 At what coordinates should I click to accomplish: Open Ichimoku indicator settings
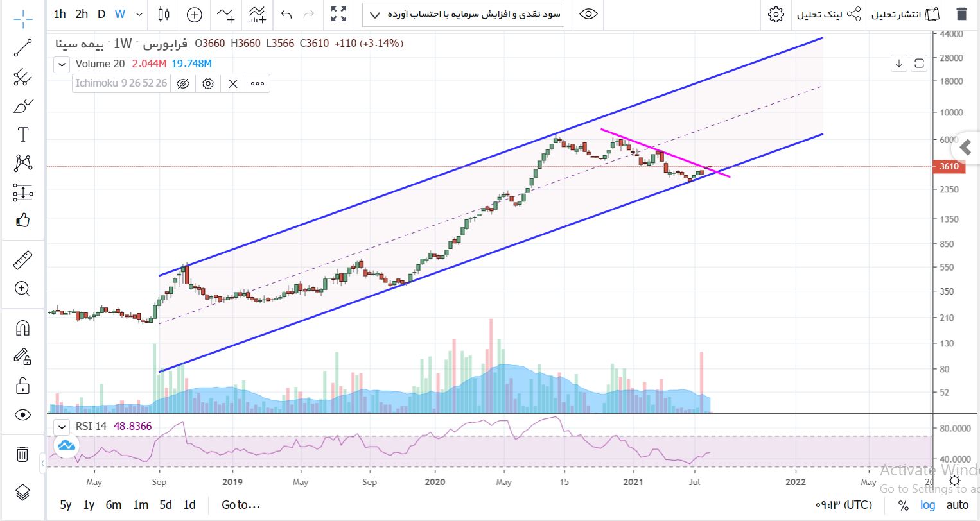tap(208, 83)
